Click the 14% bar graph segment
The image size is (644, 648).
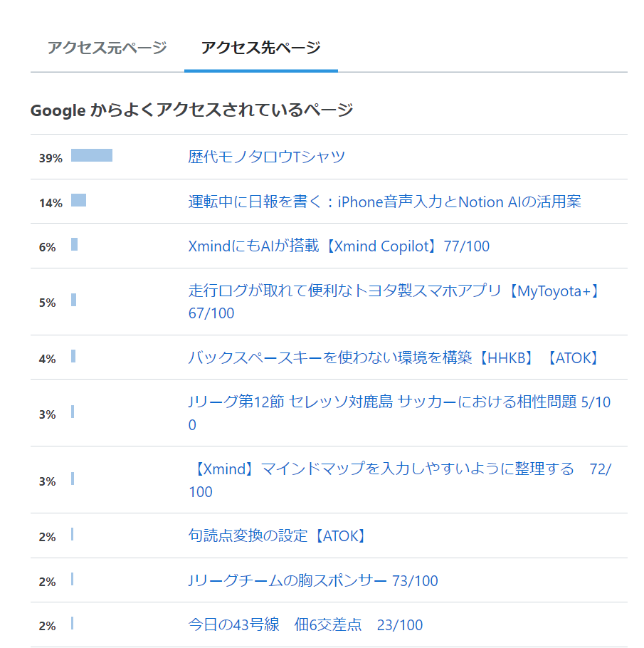pyautogui.click(x=78, y=201)
